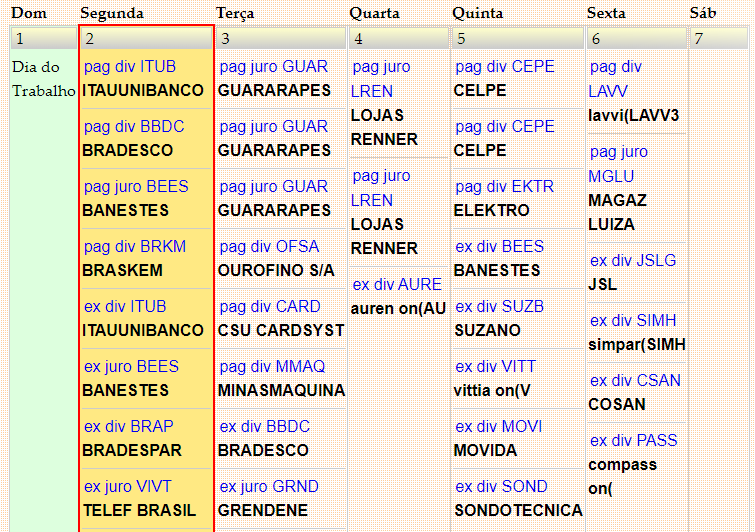This screenshot has width=755, height=532.
Task: Click 'ex div PASS' link
Action: click(x=634, y=441)
